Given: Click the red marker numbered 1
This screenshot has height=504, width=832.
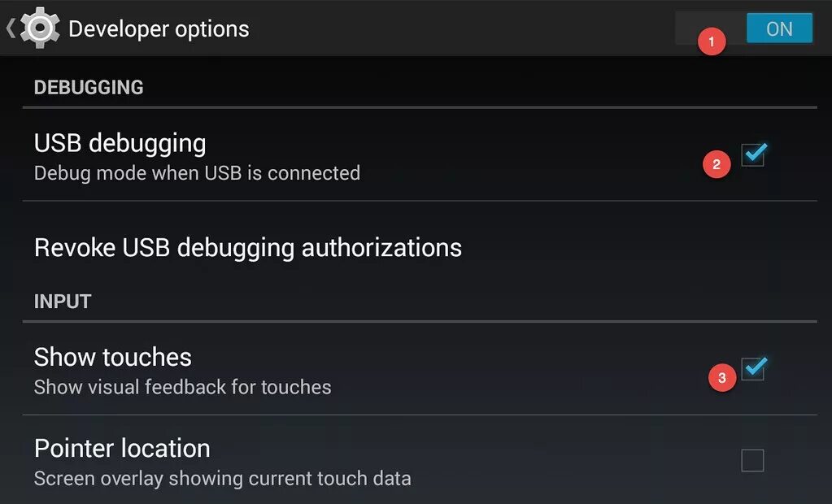Looking at the screenshot, I should (x=712, y=41).
